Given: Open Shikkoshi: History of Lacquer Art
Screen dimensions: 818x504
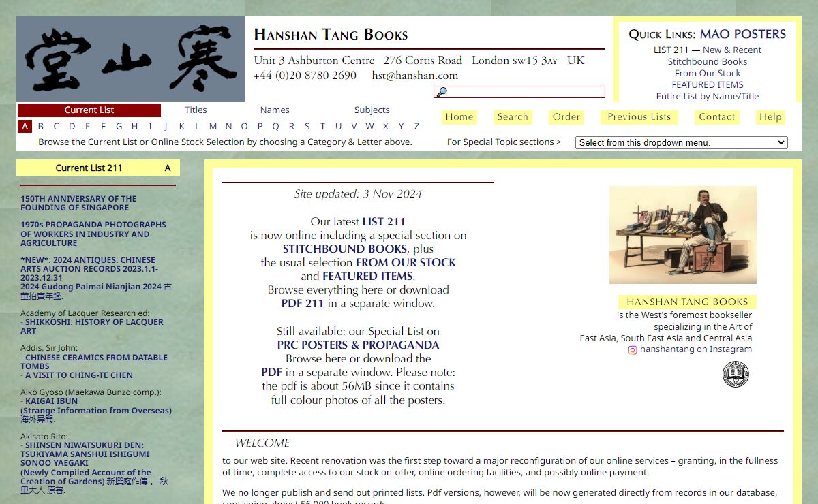Looking at the screenshot, I should tap(92, 326).
